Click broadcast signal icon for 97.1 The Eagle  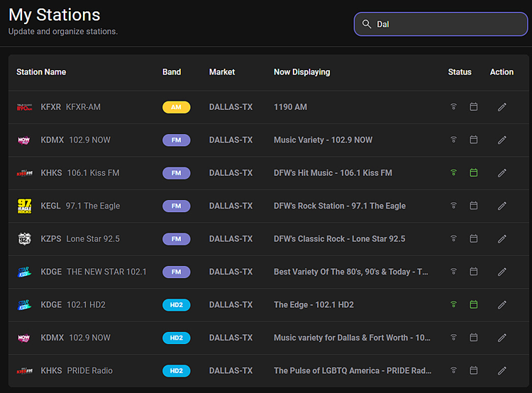coord(454,205)
